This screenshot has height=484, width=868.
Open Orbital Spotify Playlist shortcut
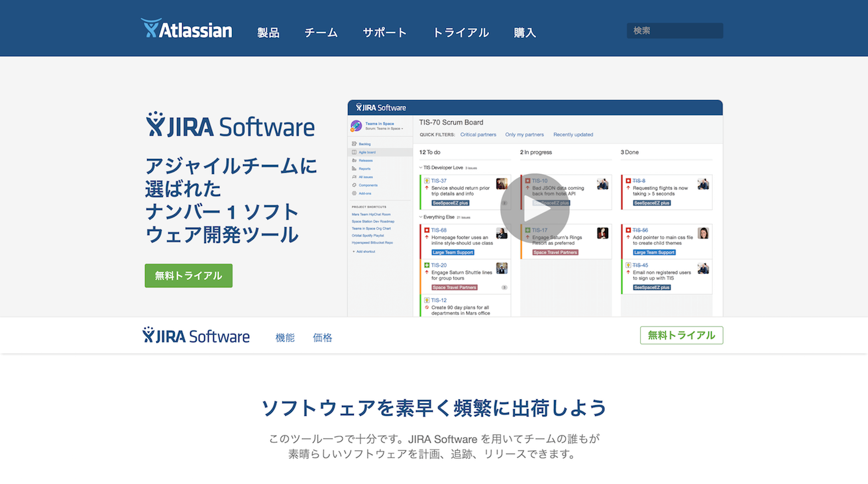click(368, 236)
